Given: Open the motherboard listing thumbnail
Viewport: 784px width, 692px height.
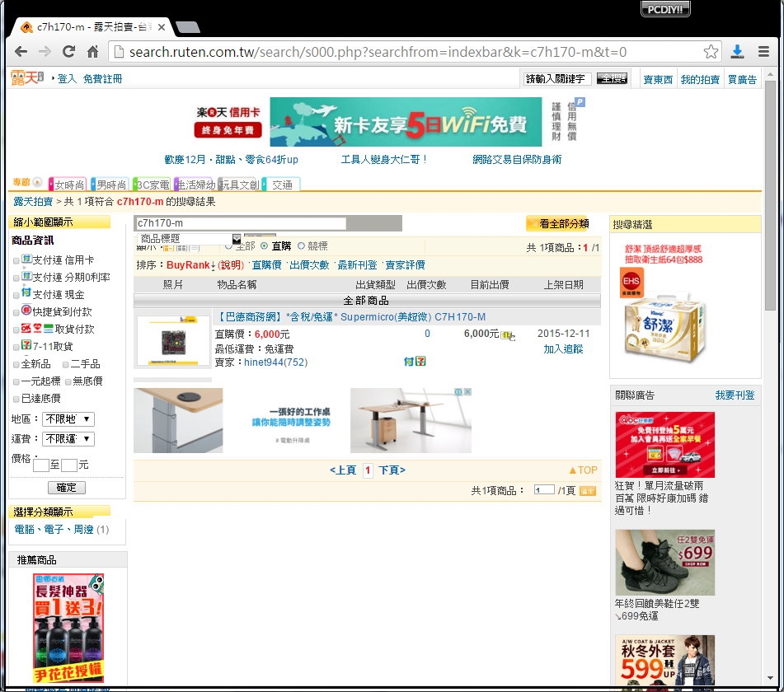Looking at the screenshot, I should (x=173, y=342).
